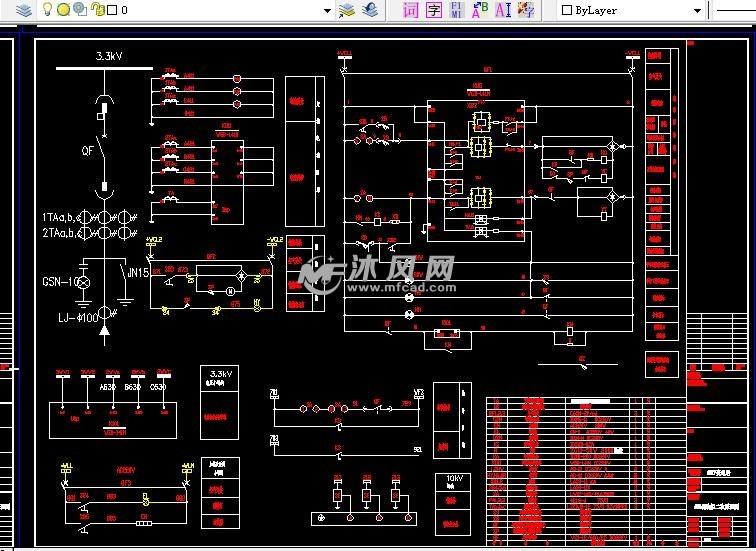Click the layer name 0 field
756x551 pixels.
click(200, 10)
